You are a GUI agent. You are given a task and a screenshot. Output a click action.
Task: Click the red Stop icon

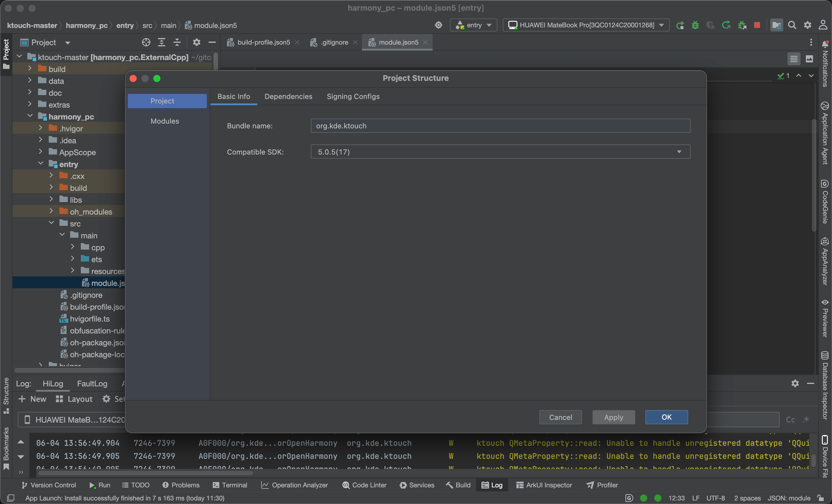pos(757,25)
